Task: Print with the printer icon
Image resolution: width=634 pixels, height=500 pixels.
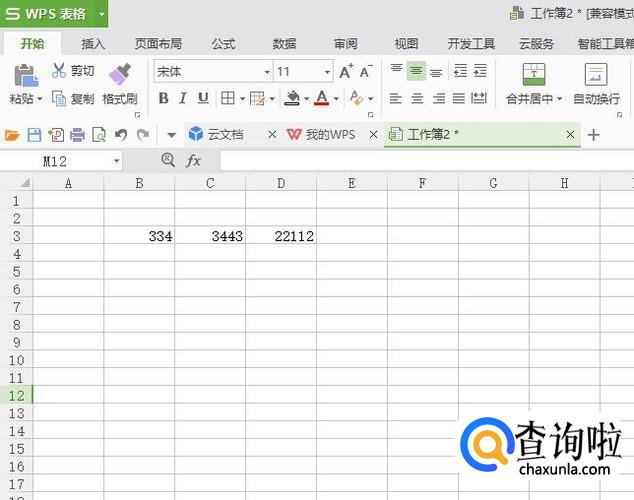Action: point(77,135)
